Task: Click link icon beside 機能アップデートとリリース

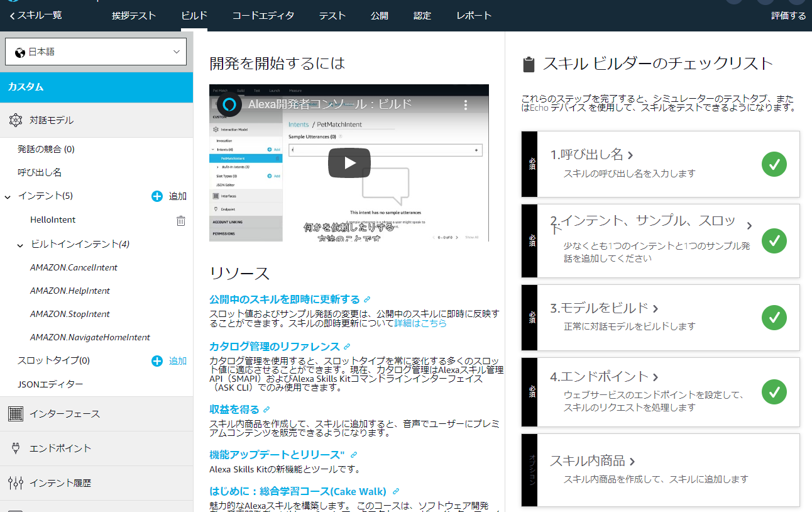Action: pyautogui.click(x=354, y=455)
